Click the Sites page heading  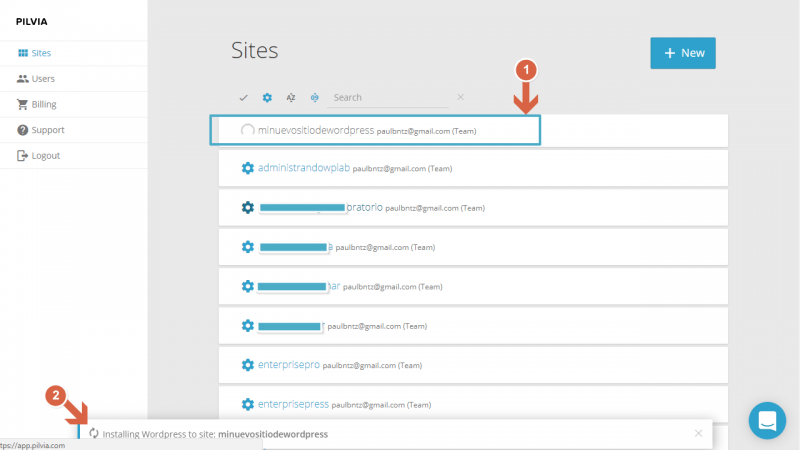[x=255, y=50]
